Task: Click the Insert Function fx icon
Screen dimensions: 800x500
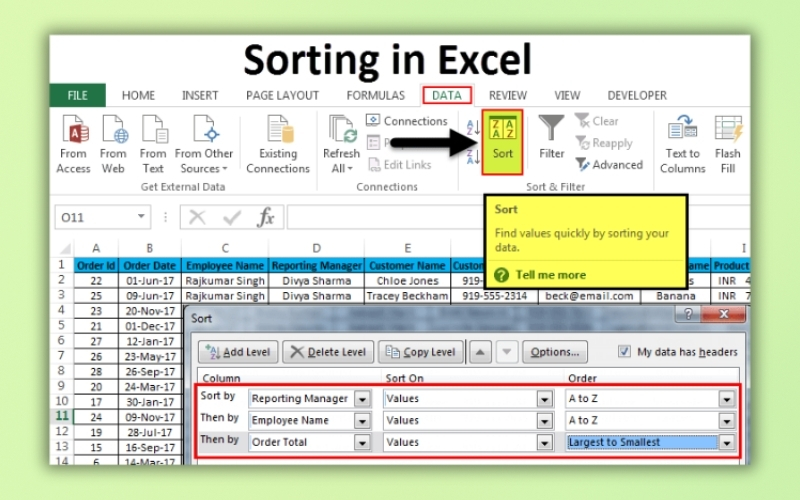Action: pos(266,217)
